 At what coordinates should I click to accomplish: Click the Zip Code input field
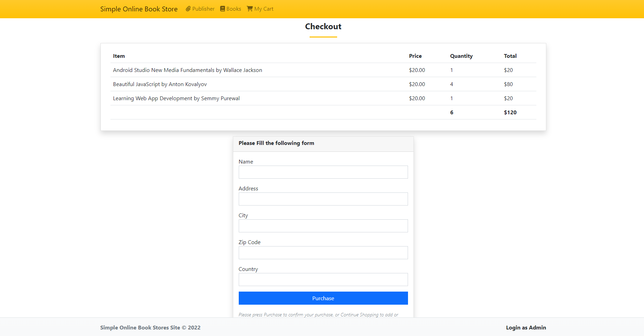[x=323, y=253]
